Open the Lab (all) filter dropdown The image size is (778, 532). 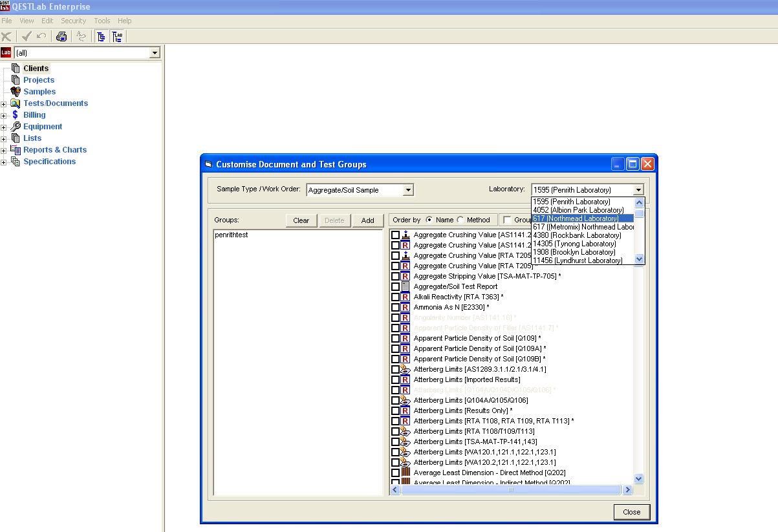point(154,53)
